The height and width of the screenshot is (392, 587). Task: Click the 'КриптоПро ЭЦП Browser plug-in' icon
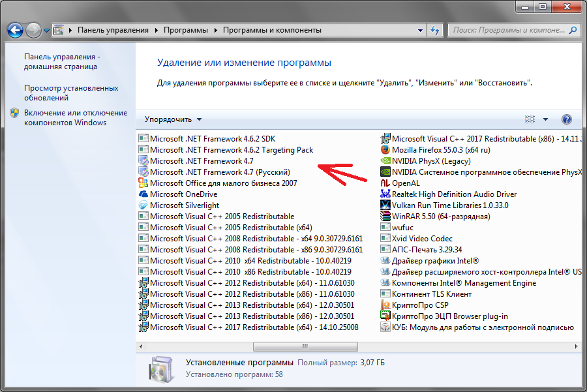tap(385, 316)
